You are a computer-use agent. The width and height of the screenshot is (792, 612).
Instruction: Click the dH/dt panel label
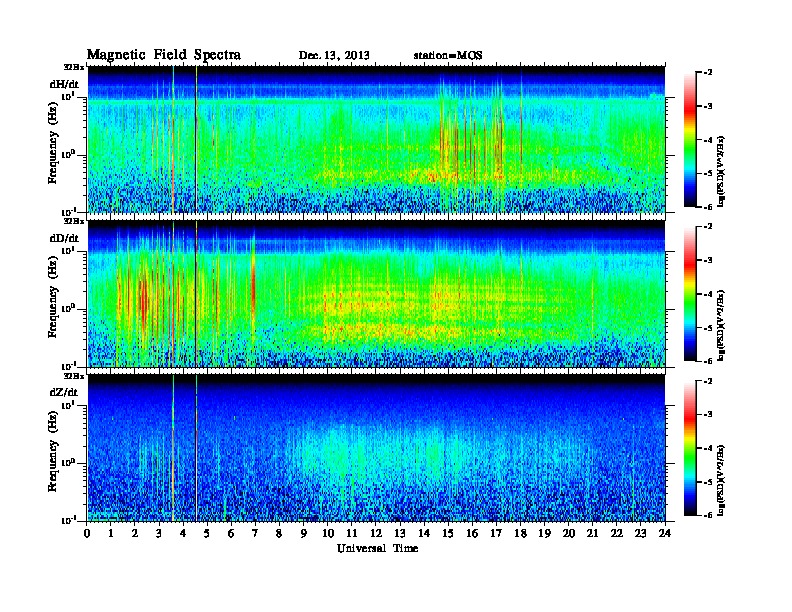pos(64,84)
